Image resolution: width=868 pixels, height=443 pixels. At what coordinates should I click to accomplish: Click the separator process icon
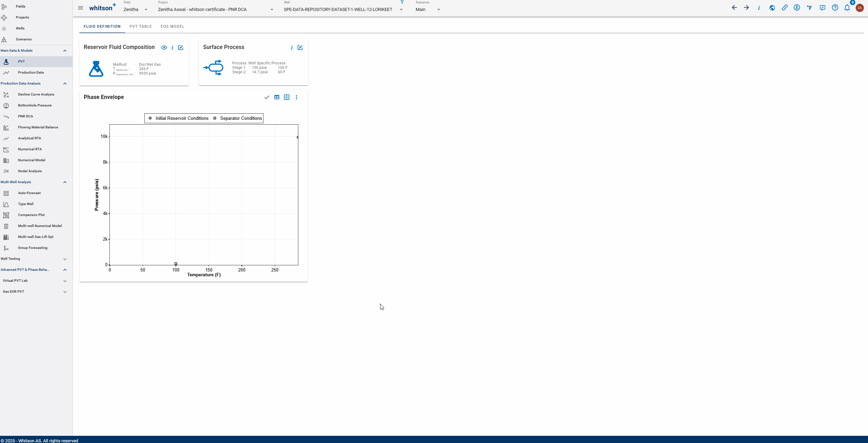[x=213, y=68]
